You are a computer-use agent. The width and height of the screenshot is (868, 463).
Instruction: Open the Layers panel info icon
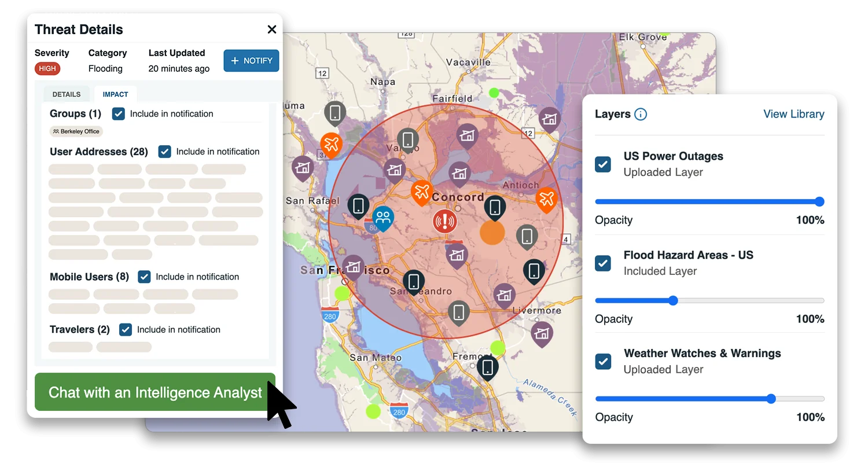(x=641, y=114)
